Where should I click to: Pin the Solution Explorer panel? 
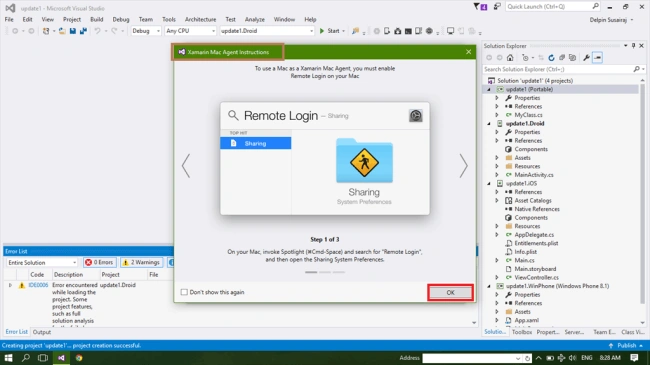click(633, 46)
